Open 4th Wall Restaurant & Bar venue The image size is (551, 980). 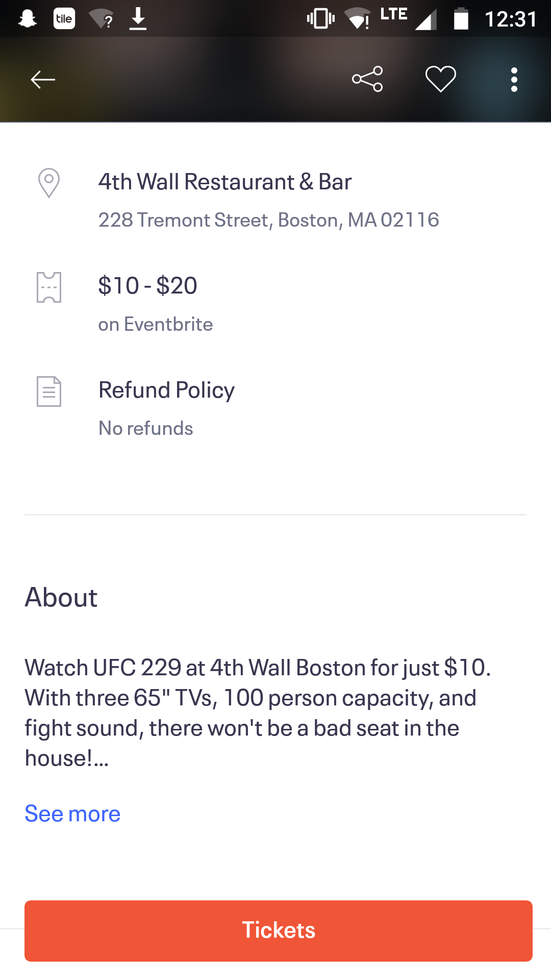tap(225, 182)
